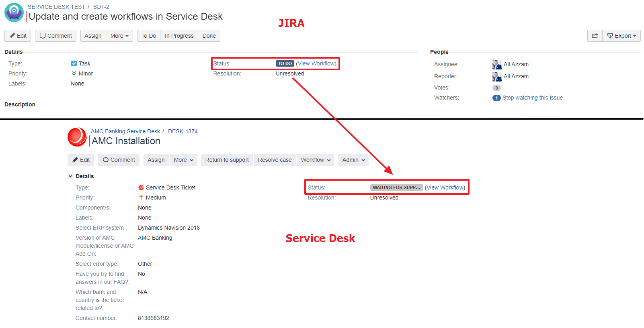This screenshot has width=644, height=328.
Task: Collapse the Details section in Service Desk
Action: 70,176
